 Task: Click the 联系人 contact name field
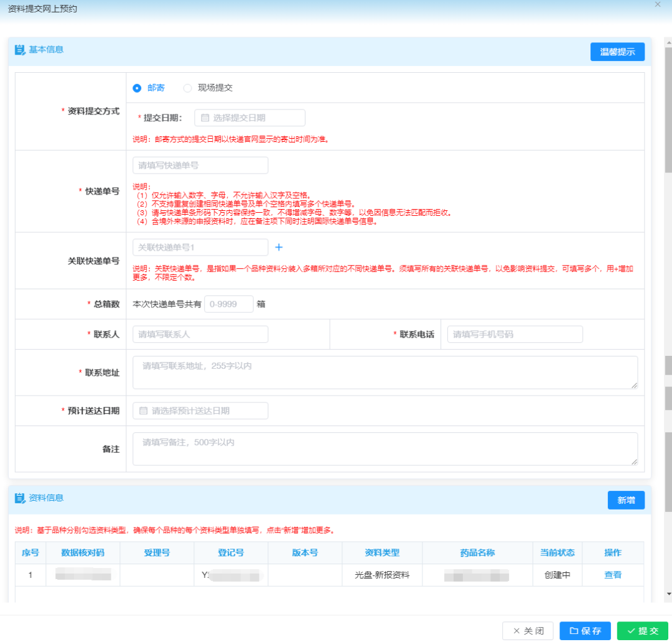click(x=199, y=334)
